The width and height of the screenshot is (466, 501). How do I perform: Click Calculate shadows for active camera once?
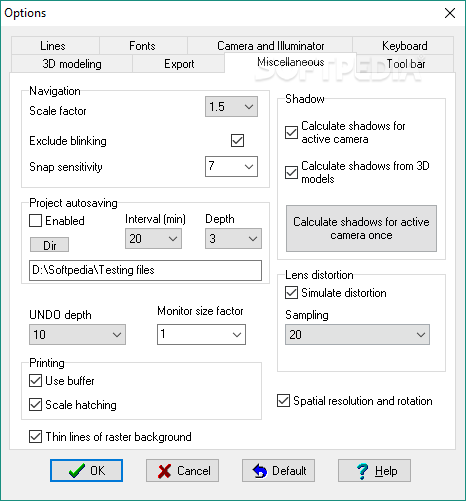click(x=361, y=229)
